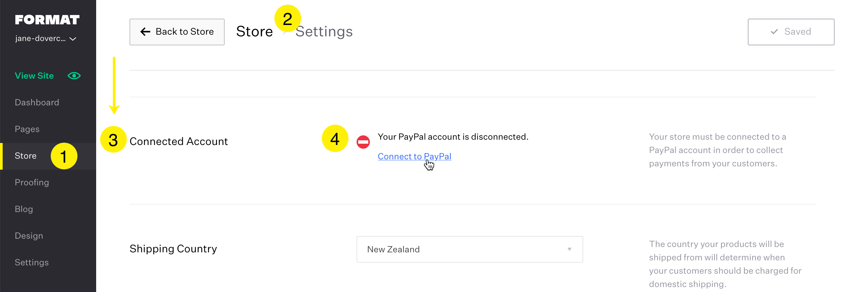Click the FORMAT logo
The height and width of the screenshot is (292, 868).
point(47,20)
